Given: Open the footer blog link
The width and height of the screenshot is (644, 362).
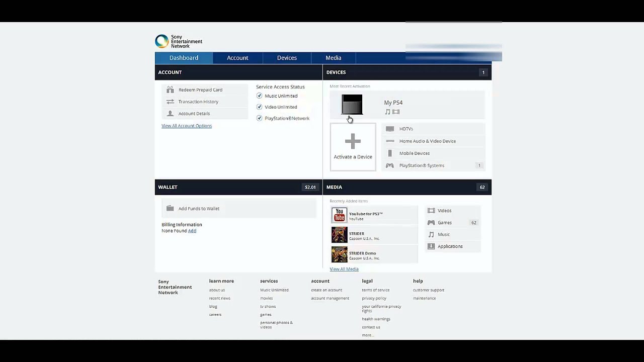Looking at the screenshot, I should [213, 306].
